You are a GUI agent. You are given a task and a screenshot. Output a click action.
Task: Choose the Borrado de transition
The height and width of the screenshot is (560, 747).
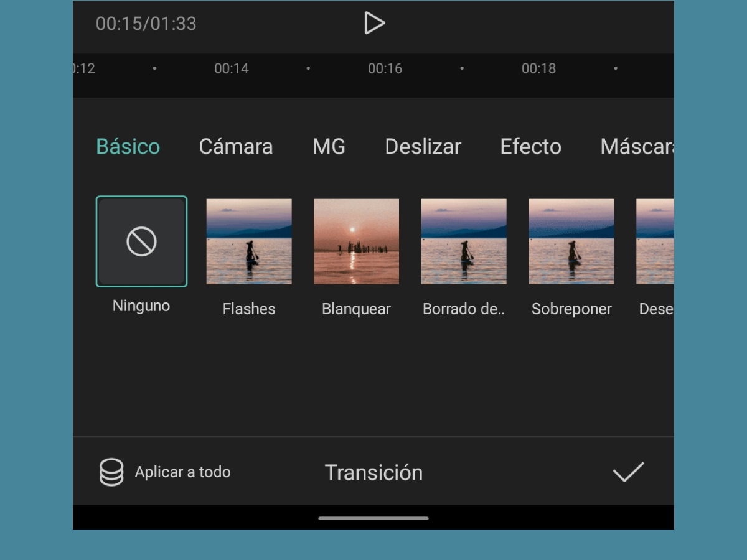pos(464,241)
